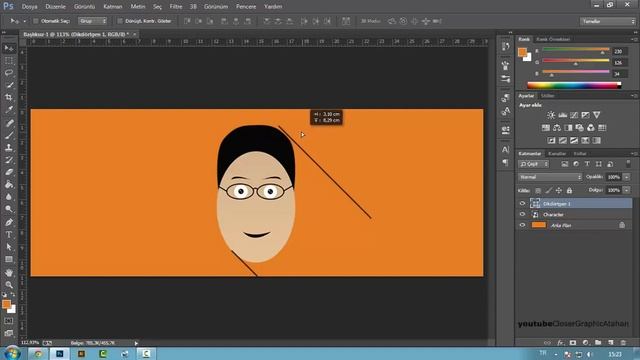This screenshot has height=360, width=640.
Task: Add Color Balance adjustment (scales icon)
Action: point(557,128)
